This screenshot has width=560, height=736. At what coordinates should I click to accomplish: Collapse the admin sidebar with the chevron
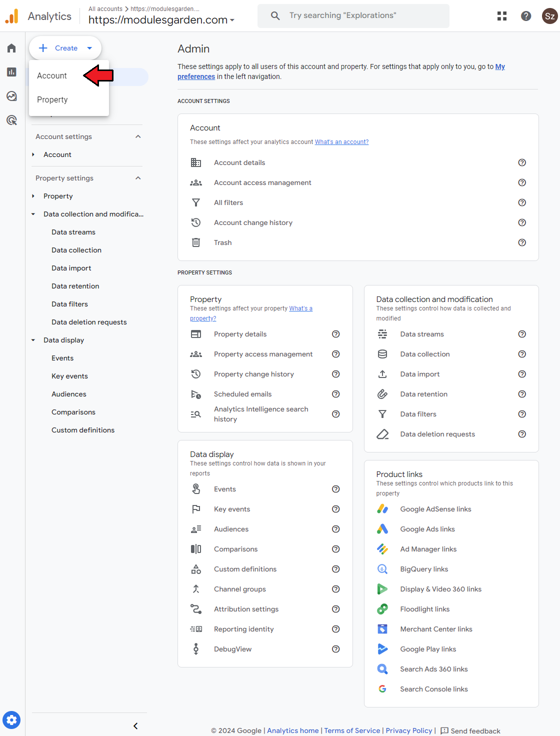click(135, 726)
